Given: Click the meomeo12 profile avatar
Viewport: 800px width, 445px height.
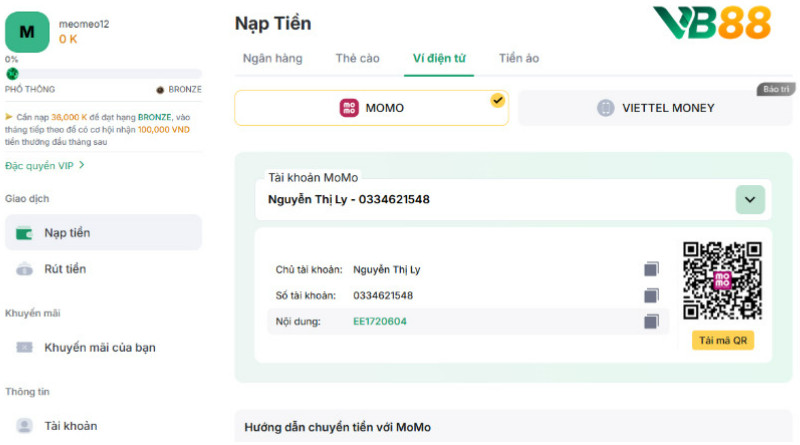Looking at the screenshot, I should (27, 32).
